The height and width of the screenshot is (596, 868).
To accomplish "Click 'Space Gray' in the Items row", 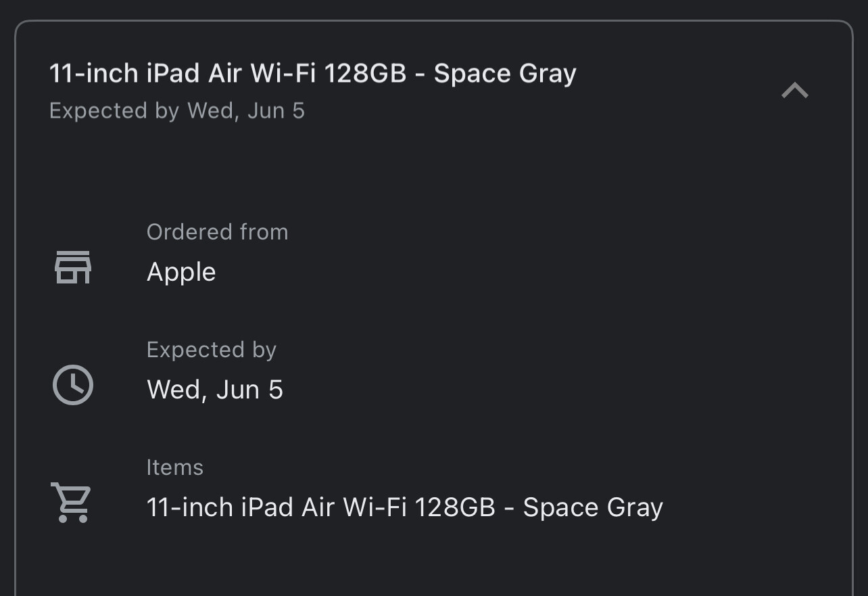I will pyautogui.click(x=593, y=507).
